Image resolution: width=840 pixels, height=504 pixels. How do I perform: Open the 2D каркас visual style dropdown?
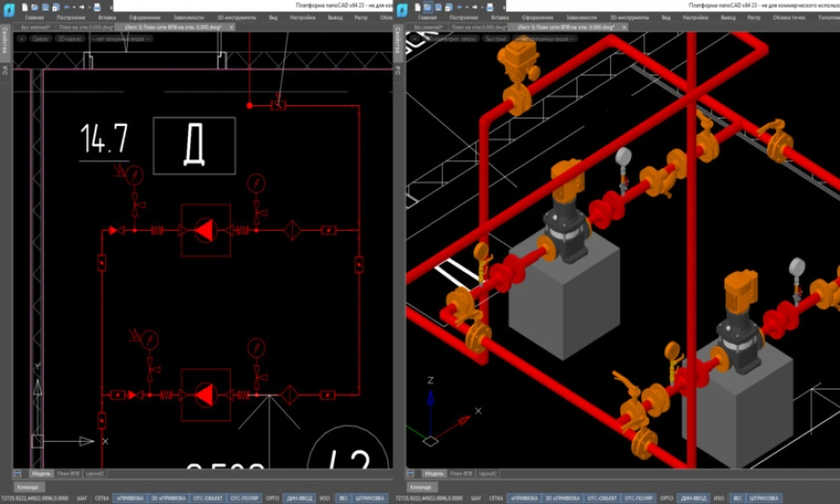(70, 39)
